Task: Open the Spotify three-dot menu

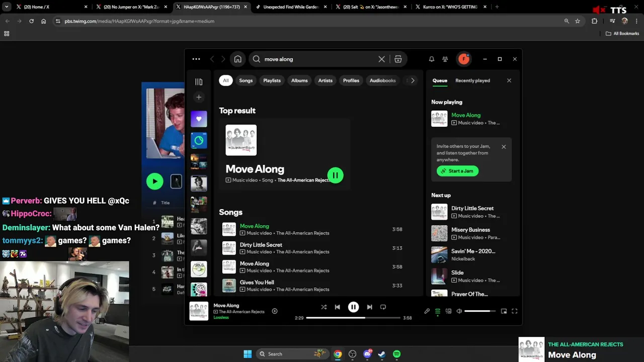Action: coord(196,59)
